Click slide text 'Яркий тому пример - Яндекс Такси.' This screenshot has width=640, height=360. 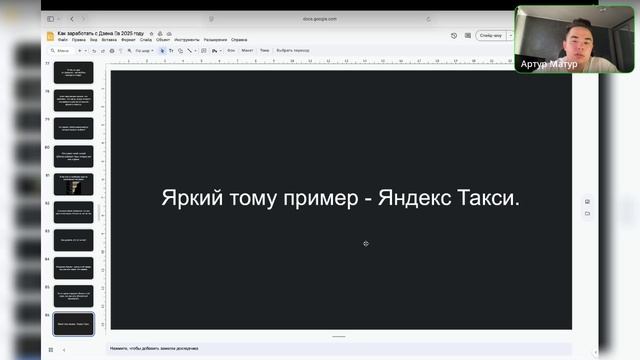point(340,198)
